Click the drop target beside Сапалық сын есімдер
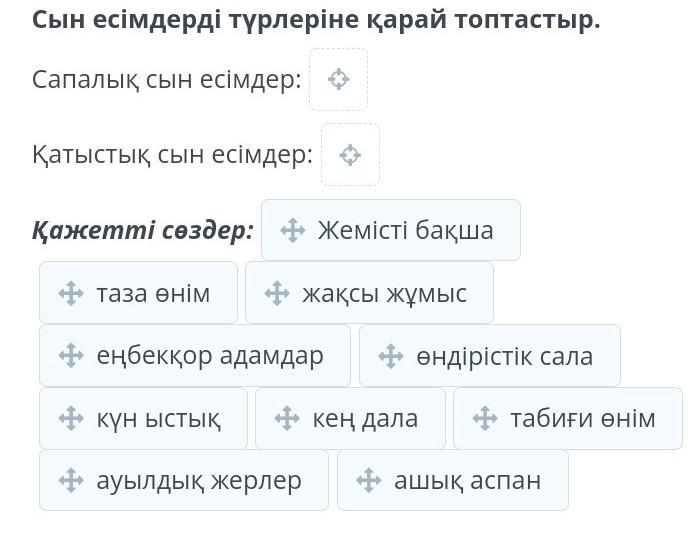The height and width of the screenshot is (547, 690). click(x=338, y=80)
